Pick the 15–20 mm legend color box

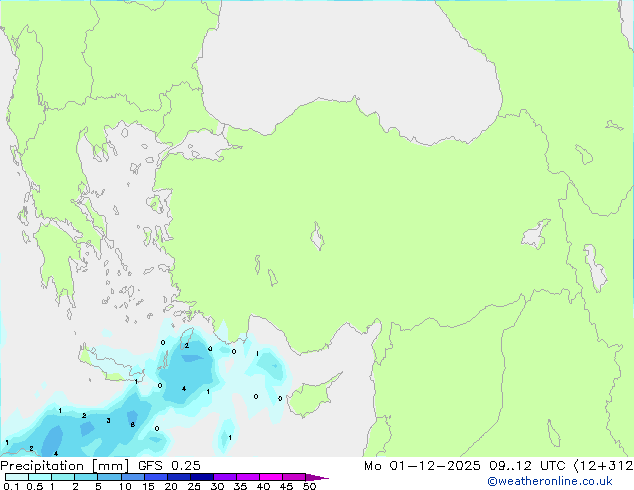coord(156,477)
